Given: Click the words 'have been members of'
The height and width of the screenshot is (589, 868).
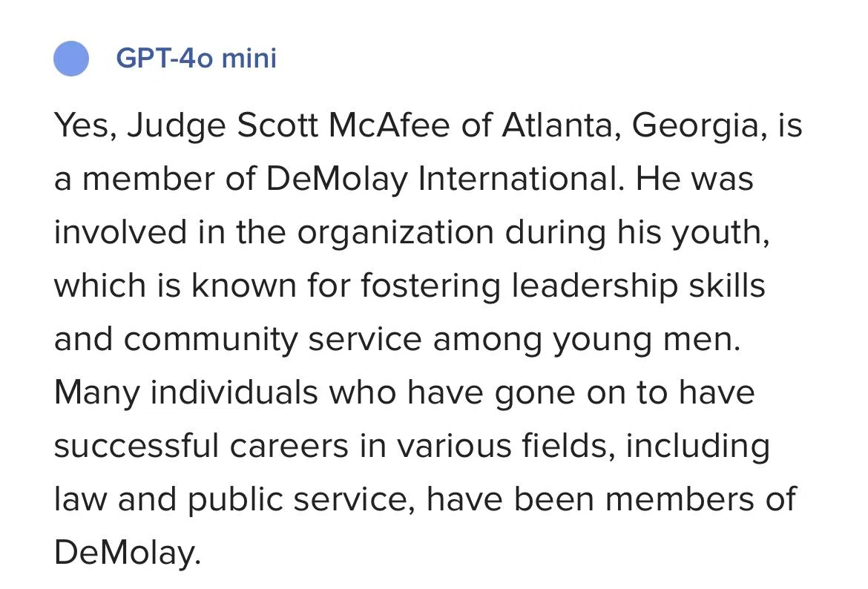Looking at the screenshot, I should point(611,498).
